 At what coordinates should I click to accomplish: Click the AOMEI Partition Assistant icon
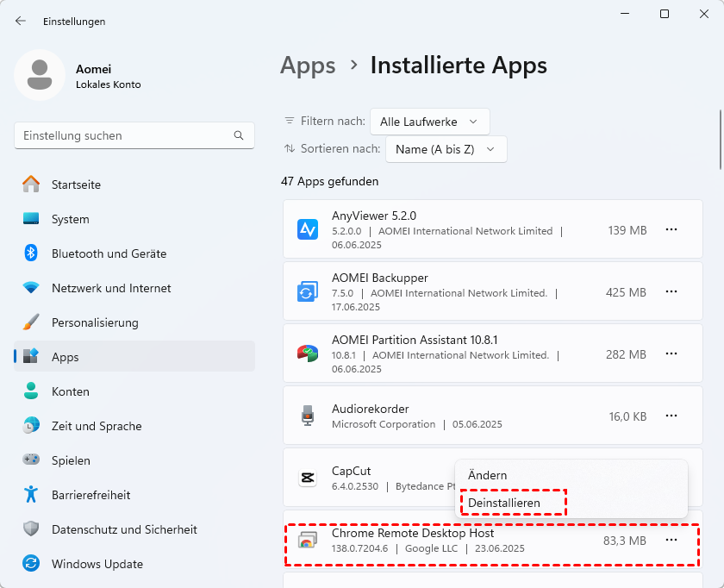pyautogui.click(x=308, y=354)
